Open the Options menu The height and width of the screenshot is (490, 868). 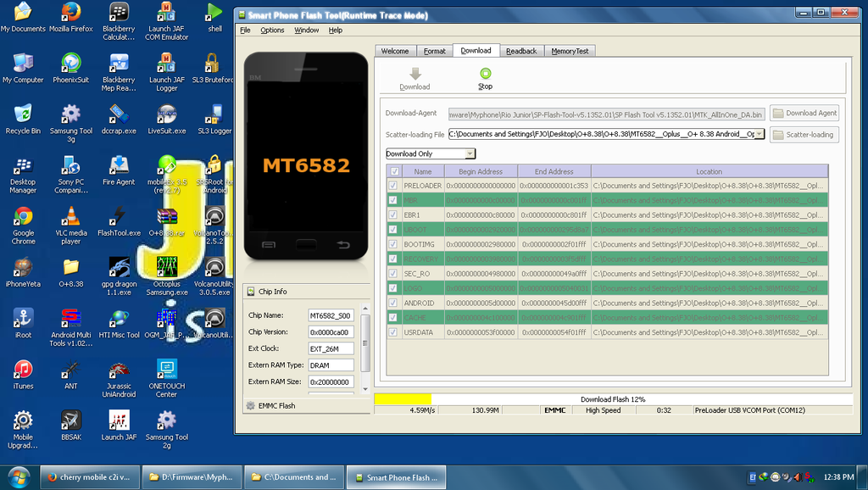tap(272, 30)
